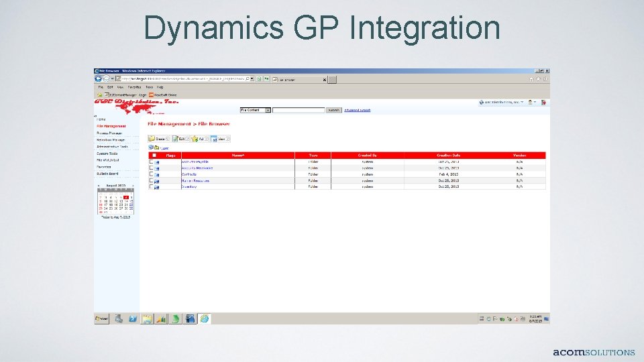Click the root tree icon in breadcrumb path
This screenshot has height=362, width=644.
tap(151, 147)
